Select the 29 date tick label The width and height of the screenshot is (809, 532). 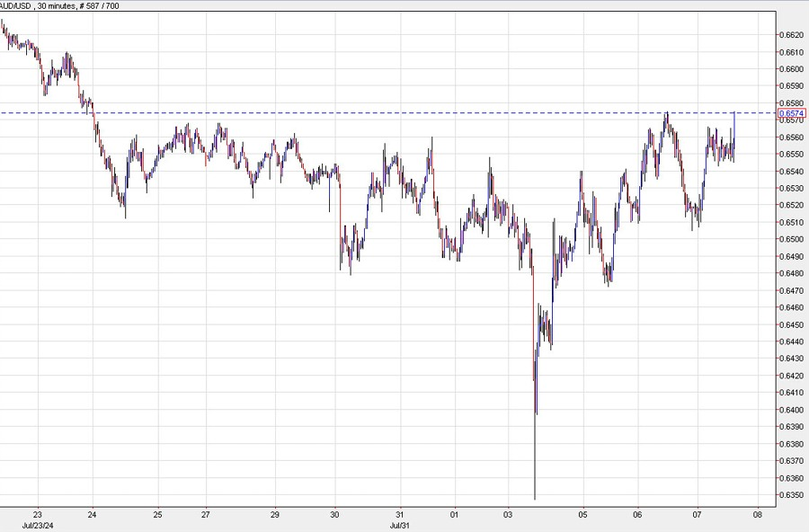(x=275, y=514)
